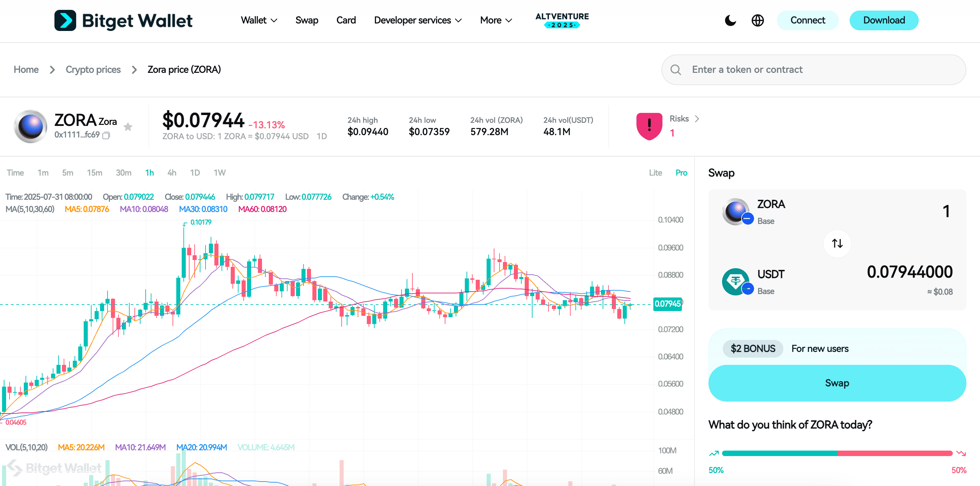Click the MA10: 0.08048 indicator label

[x=144, y=209]
